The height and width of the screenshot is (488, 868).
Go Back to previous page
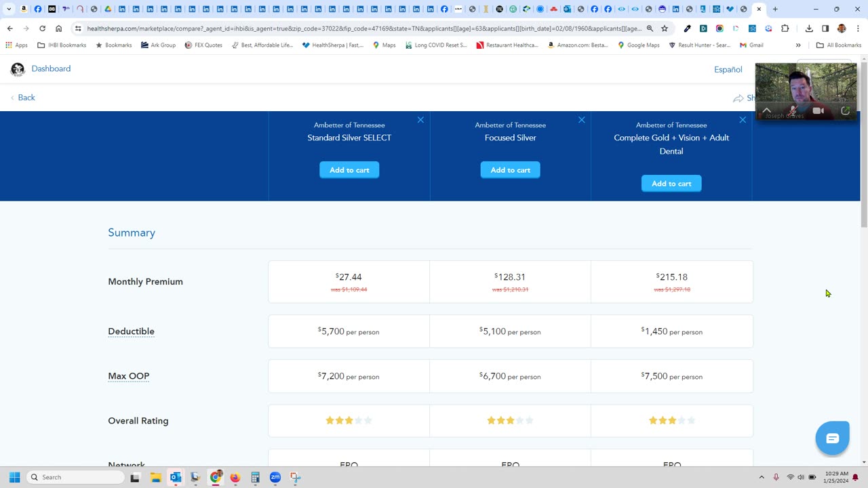click(22, 98)
